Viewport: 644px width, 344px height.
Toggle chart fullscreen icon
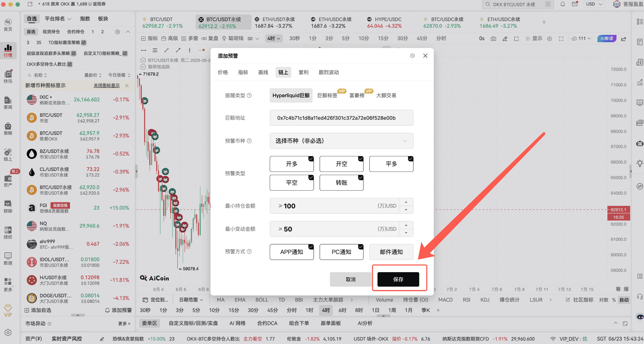click(x=561, y=38)
